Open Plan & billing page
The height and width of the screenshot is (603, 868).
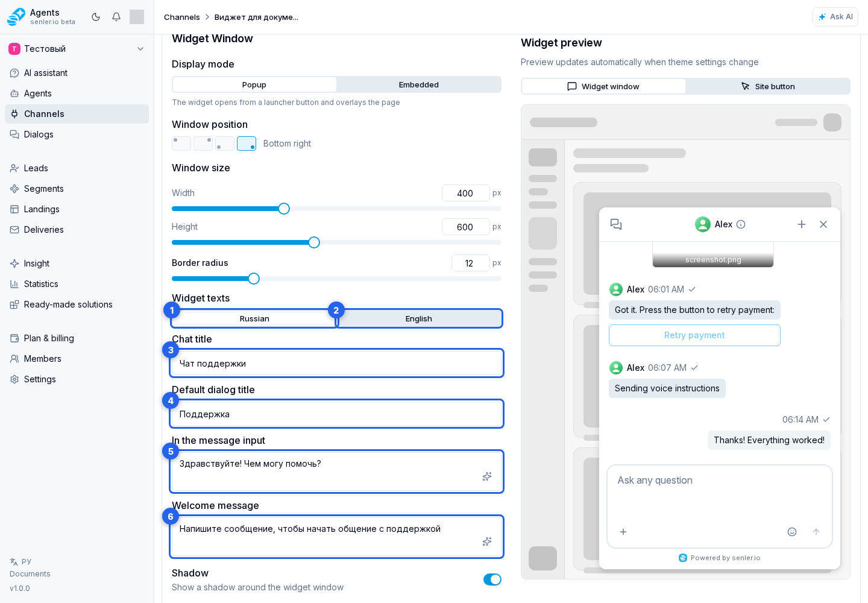pos(77,338)
